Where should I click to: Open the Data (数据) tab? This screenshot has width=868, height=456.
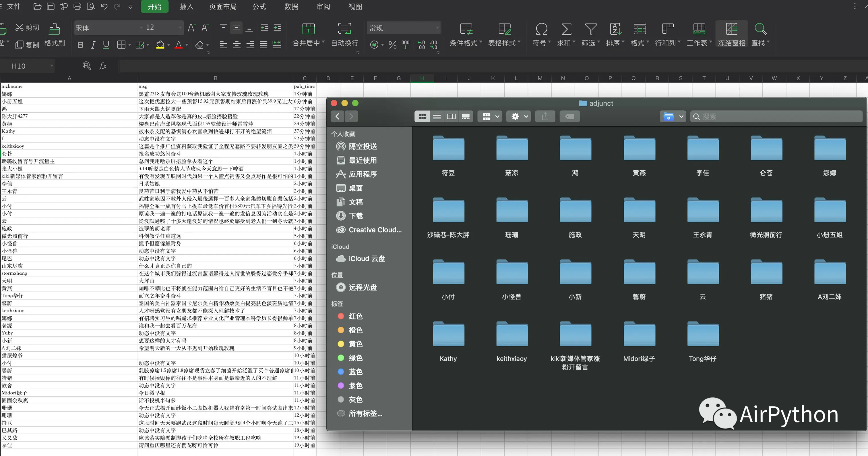[291, 7]
